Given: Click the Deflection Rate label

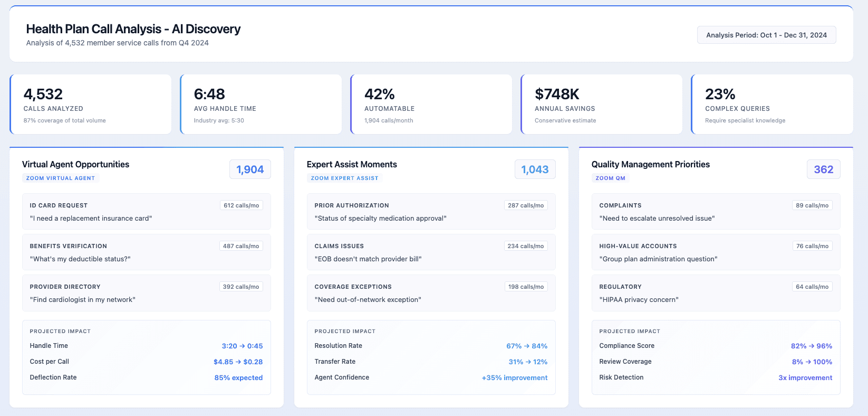Looking at the screenshot, I should 53,377.
